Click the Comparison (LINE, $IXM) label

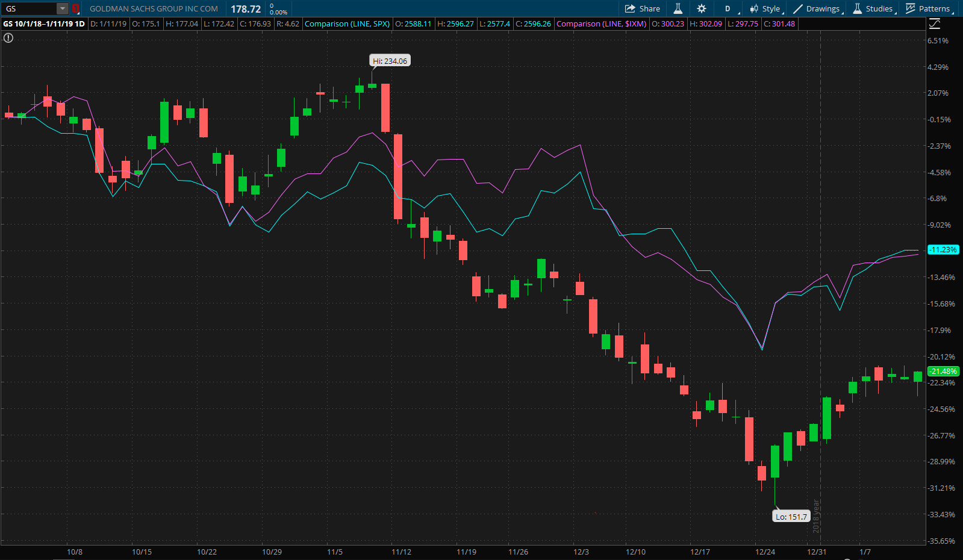(x=602, y=24)
